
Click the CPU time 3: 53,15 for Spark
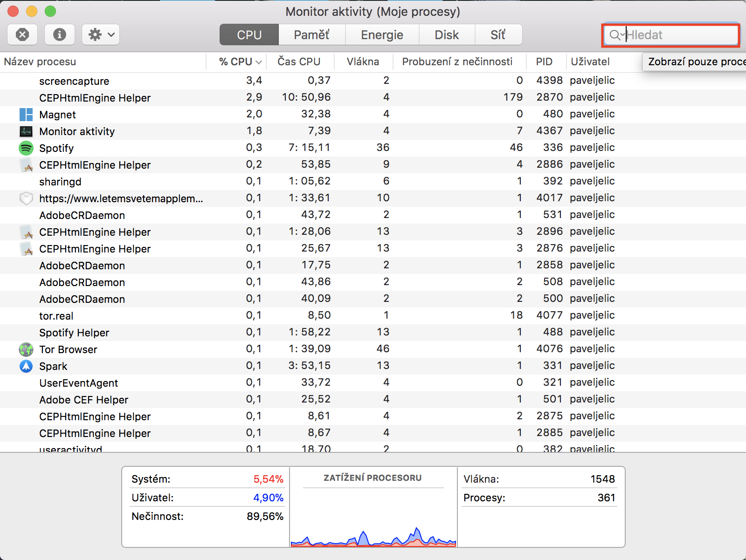click(x=310, y=365)
